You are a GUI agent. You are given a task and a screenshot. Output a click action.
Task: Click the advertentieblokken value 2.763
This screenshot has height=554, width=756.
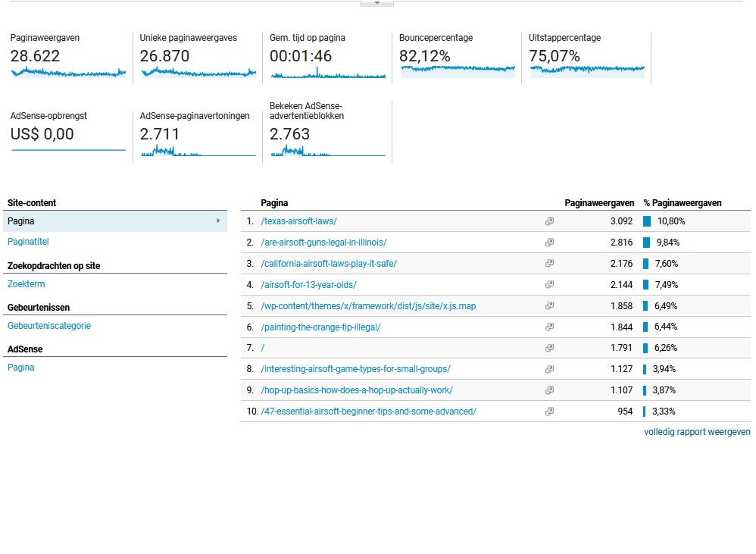[x=289, y=134]
